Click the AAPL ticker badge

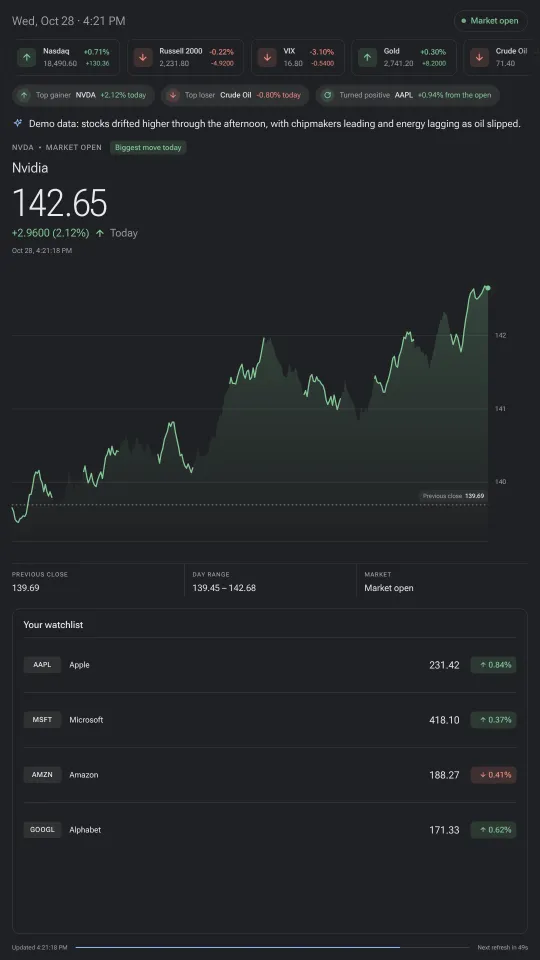42,665
